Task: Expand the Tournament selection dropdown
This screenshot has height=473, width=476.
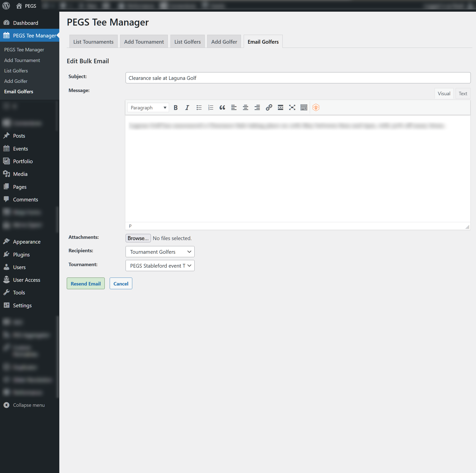Action: tap(160, 266)
